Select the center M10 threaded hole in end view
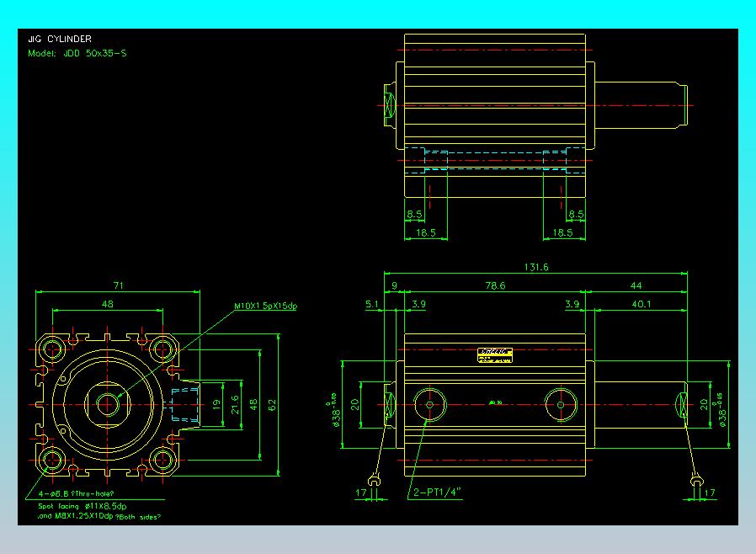The height and width of the screenshot is (554, 756). (108, 404)
